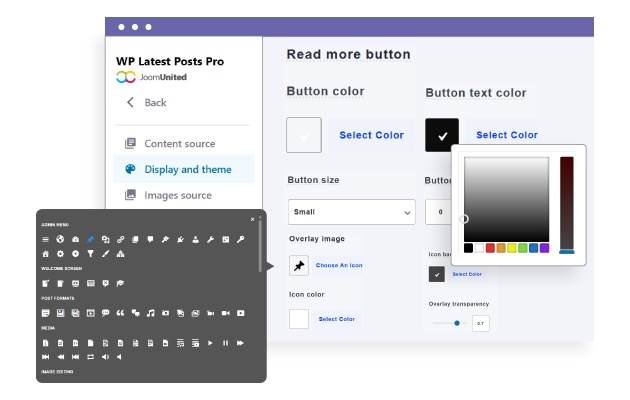Screen dimensions: 630x400
Task: Click Select Color next to icon background swatch
Action: [x=467, y=274]
